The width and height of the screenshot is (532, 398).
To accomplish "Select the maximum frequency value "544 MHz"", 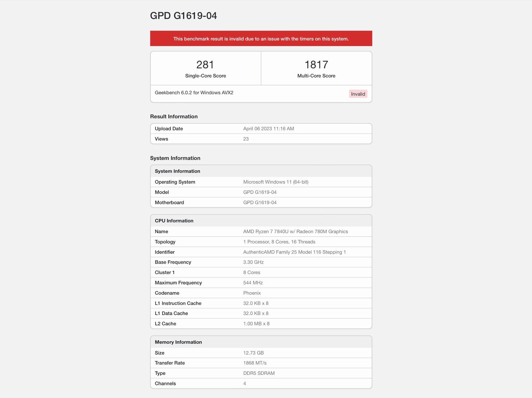I will [253, 283].
